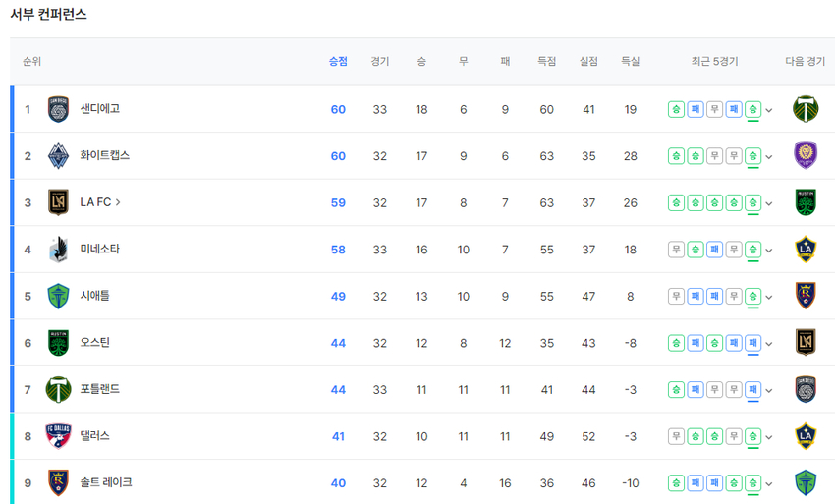835x504 pixels.
Task: Open San Diego's next match opponent logo
Action: click(x=806, y=109)
